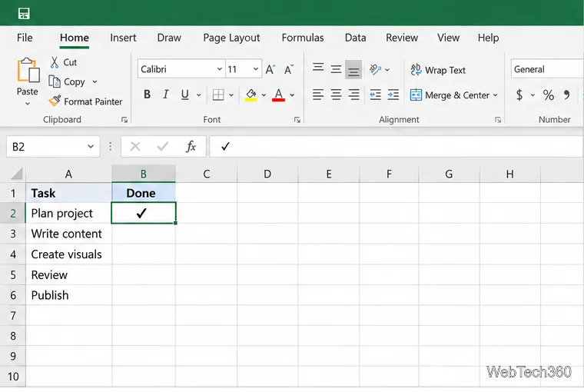Switch to the Insert tab
The height and width of the screenshot is (392, 584).
pyautogui.click(x=123, y=38)
